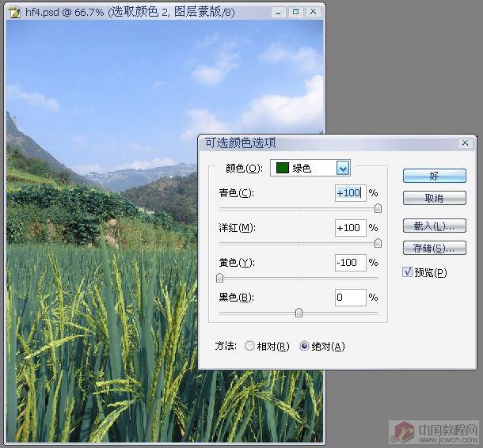Click the 洋红 (M) value field
Screen dimensions: 483x448
pyautogui.click(x=350, y=228)
